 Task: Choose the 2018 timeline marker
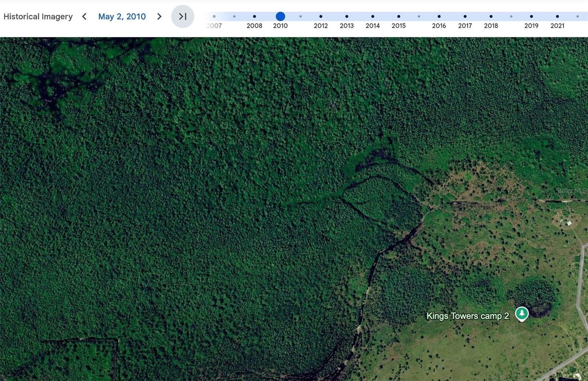click(491, 17)
